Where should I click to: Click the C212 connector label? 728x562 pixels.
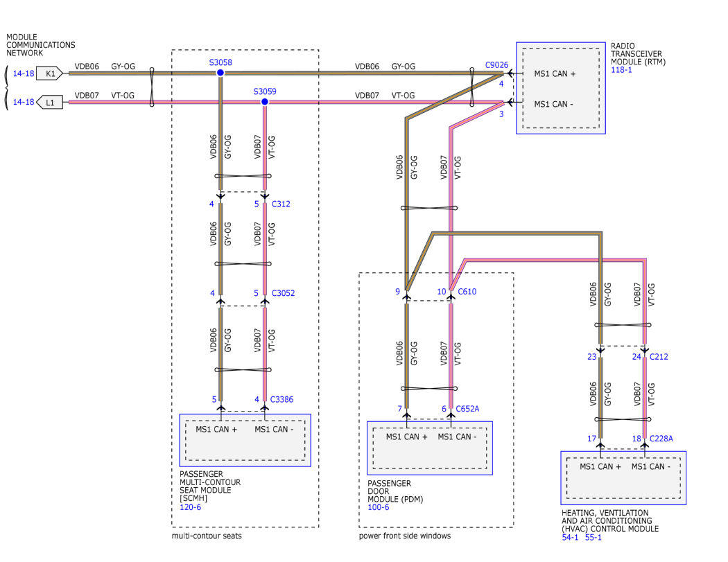point(658,357)
